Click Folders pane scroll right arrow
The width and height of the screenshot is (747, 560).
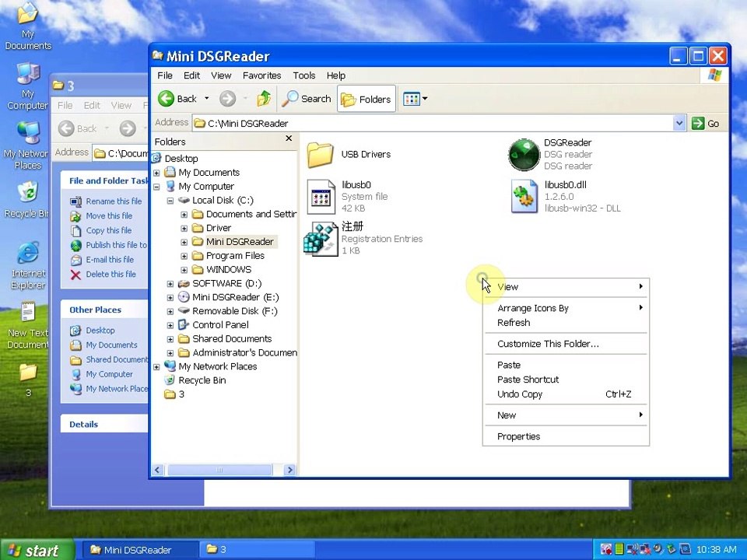click(289, 470)
